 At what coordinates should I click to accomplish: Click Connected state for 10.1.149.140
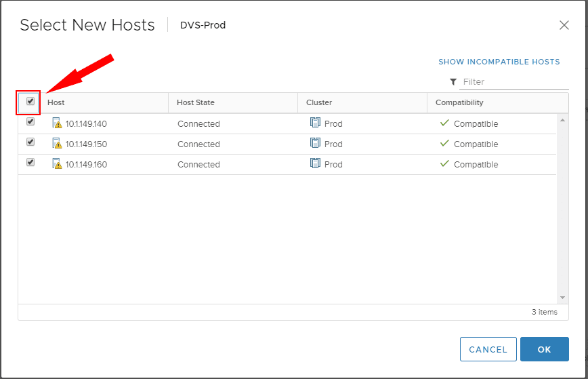click(x=198, y=124)
